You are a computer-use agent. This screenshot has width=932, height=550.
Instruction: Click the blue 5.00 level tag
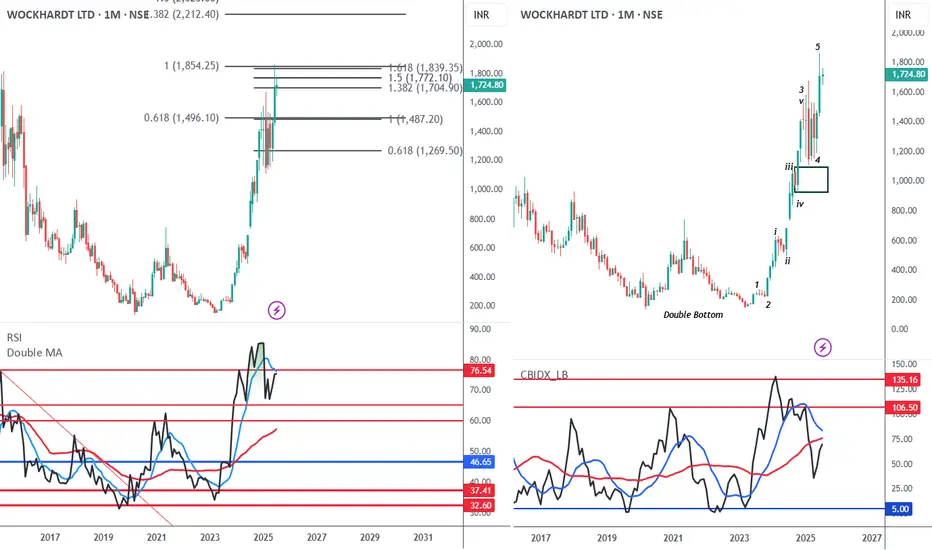900,509
